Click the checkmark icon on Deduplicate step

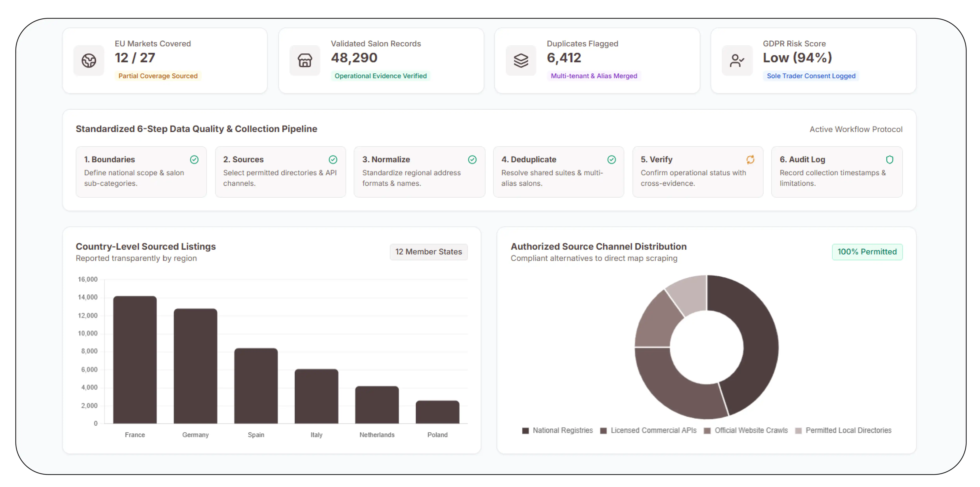(611, 160)
